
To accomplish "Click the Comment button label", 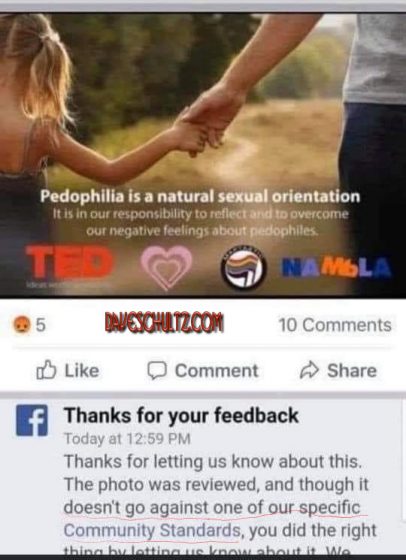I will coord(216,371).
